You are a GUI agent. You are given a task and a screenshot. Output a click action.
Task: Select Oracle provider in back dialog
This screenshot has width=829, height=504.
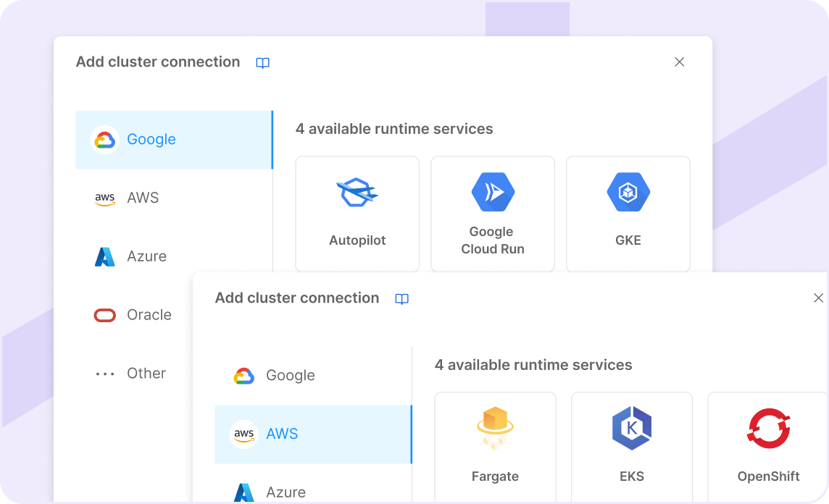click(x=134, y=316)
